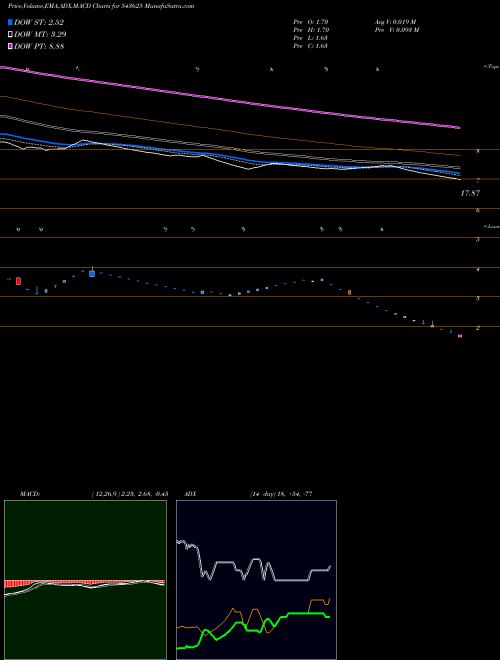Image resolution: width=500 pixels, height=660 pixels.
Task: Open the MACD indicator chart panel
Action: (x=85, y=580)
